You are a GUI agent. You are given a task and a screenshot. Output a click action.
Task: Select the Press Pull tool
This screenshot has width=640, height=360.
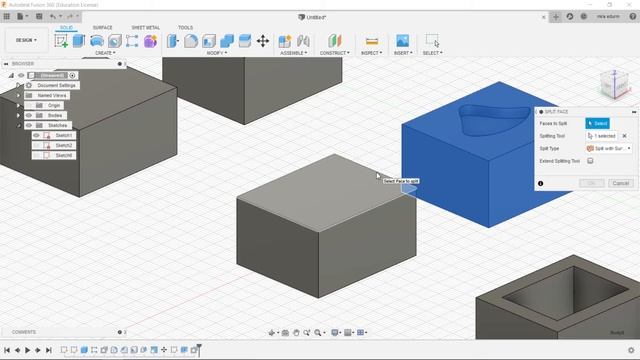pyautogui.click(x=173, y=41)
